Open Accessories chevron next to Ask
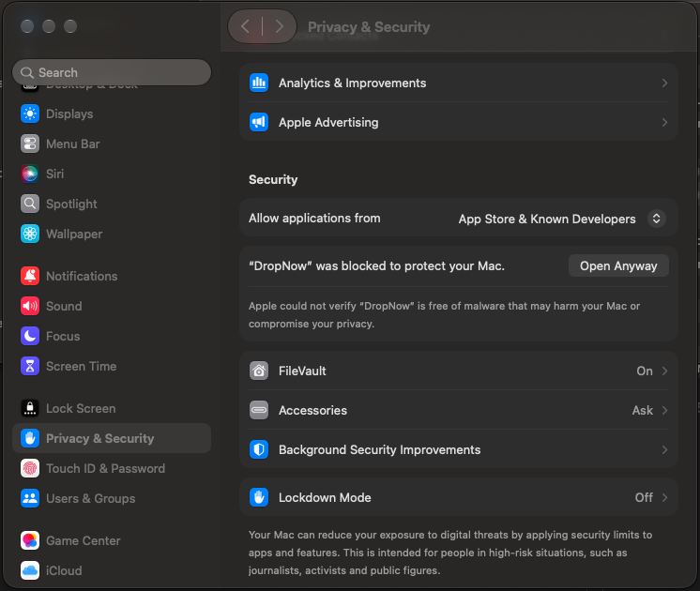Image resolution: width=700 pixels, height=591 pixels. coord(664,410)
